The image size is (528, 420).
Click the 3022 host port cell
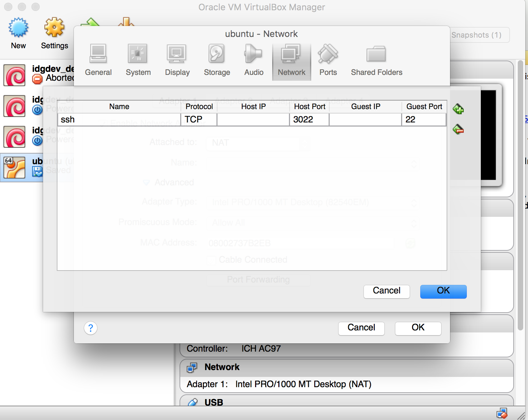(x=309, y=119)
